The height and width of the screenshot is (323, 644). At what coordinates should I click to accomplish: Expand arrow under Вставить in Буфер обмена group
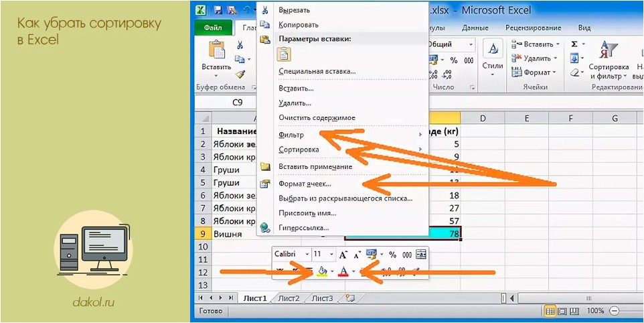point(216,76)
